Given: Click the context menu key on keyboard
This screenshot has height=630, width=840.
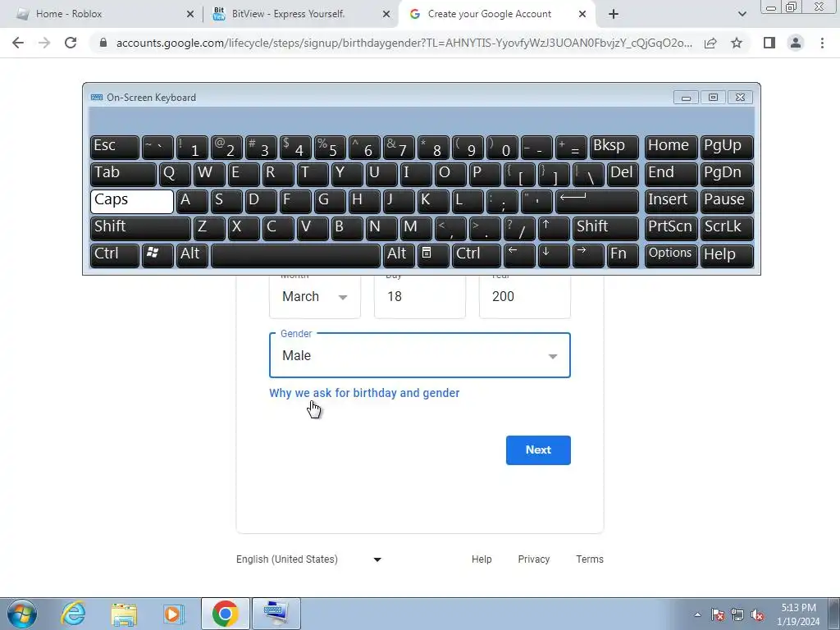Looking at the screenshot, I should click(433, 255).
